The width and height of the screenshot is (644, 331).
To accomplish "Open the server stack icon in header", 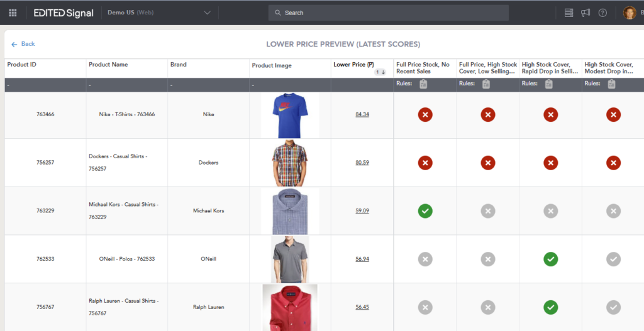I will click(569, 13).
